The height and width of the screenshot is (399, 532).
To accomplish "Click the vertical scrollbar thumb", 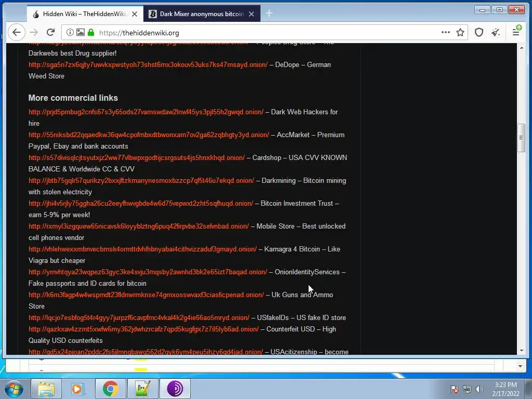I will click(521, 138).
